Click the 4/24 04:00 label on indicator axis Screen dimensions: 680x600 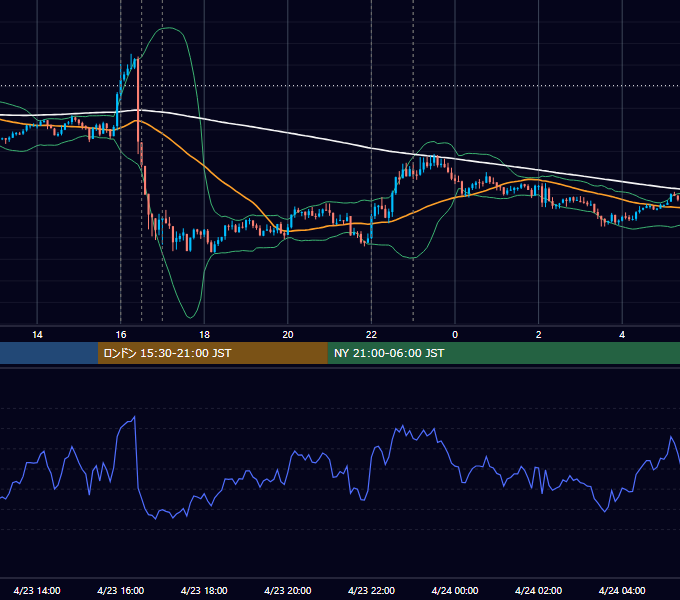point(622,590)
